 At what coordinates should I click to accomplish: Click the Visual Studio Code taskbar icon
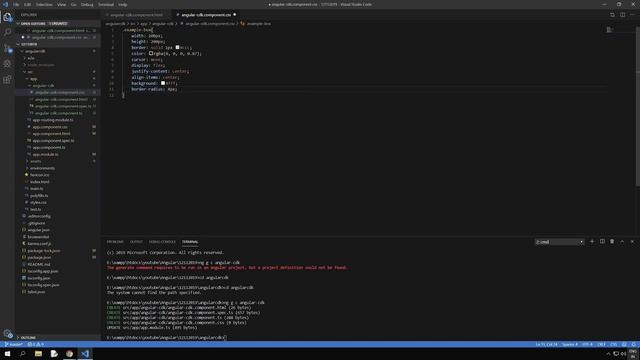[85, 353]
